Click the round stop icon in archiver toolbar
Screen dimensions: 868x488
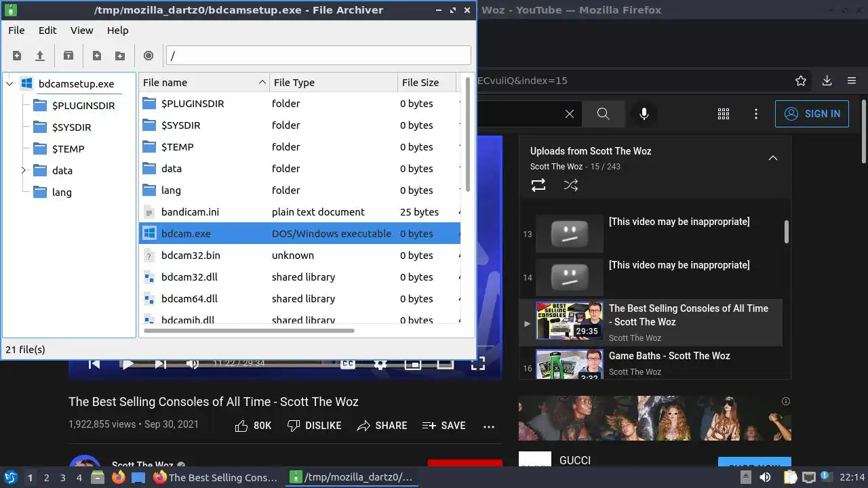(x=149, y=56)
